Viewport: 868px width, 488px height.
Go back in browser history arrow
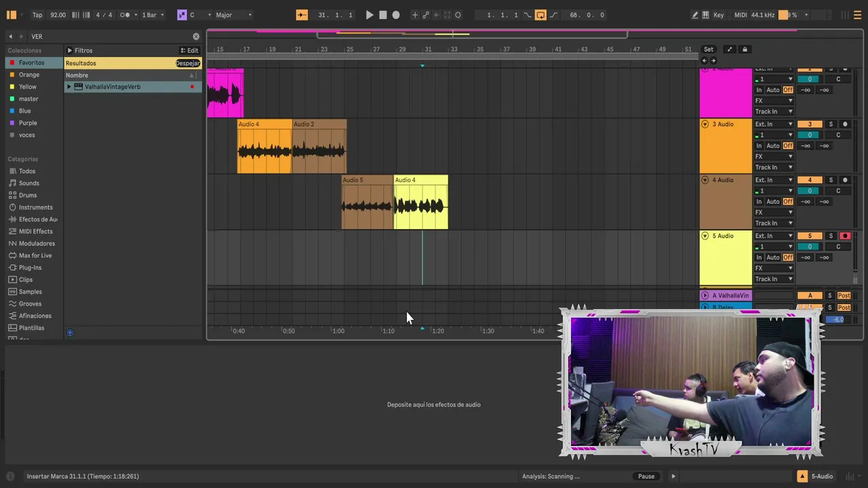pyautogui.click(x=10, y=37)
